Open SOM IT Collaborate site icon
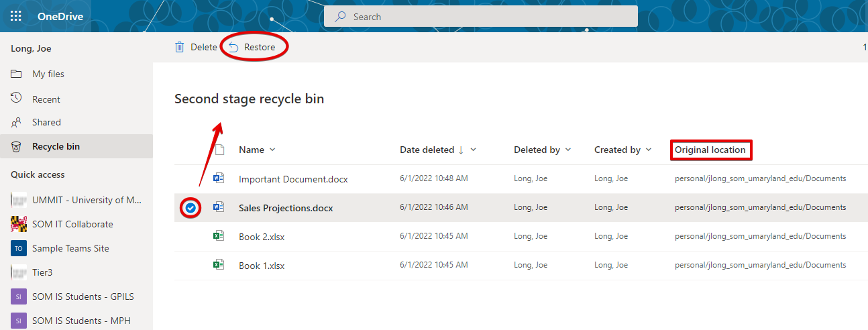The image size is (868, 330). click(19, 224)
